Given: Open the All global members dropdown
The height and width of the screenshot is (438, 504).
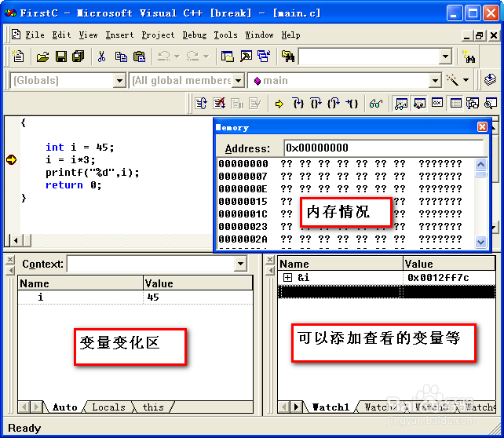Looking at the screenshot, I should click(238, 80).
